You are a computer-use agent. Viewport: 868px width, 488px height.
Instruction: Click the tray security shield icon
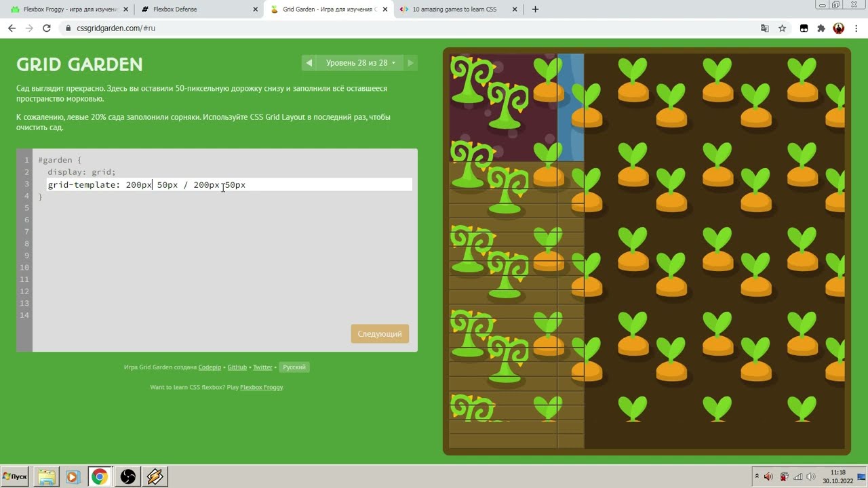[785, 476]
